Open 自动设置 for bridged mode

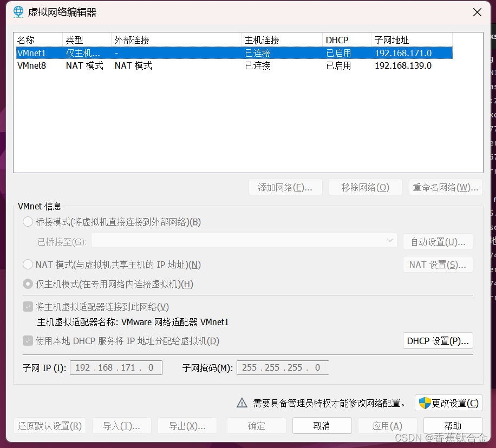click(x=438, y=242)
